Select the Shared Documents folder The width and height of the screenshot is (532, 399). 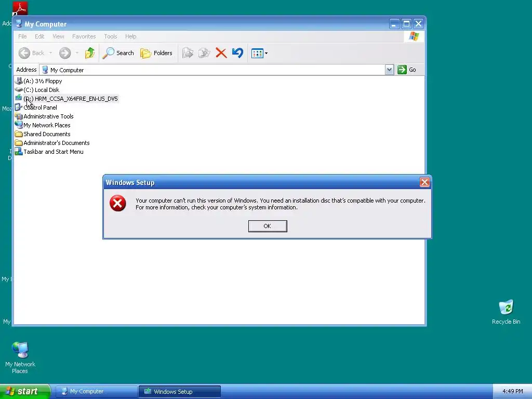(43, 134)
